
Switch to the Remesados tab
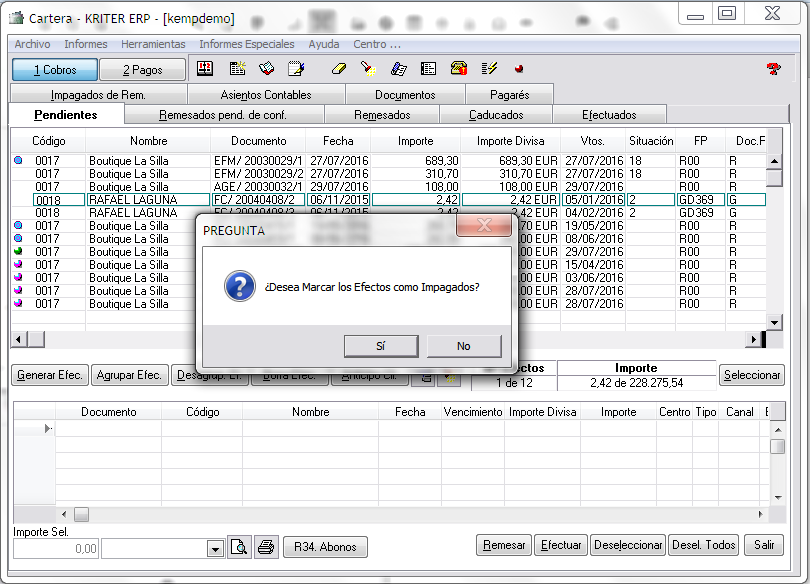[382, 115]
